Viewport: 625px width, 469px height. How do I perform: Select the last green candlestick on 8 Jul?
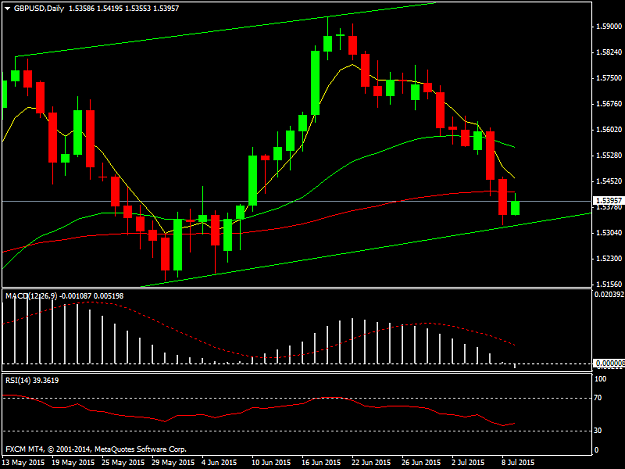tap(515, 208)
